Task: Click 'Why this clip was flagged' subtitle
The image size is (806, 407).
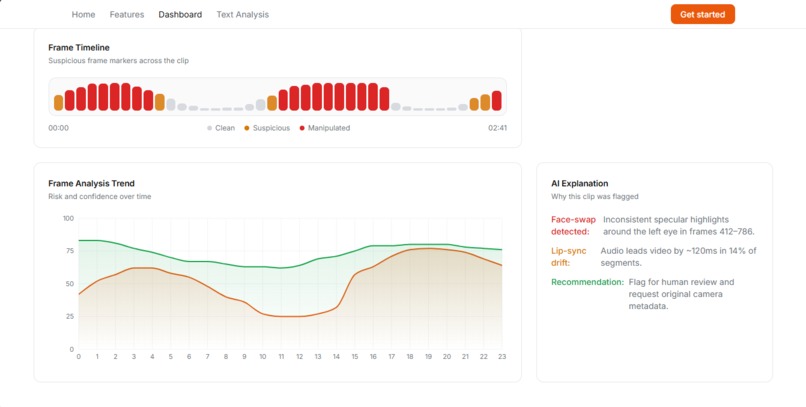Action: (x=595, y=196)
